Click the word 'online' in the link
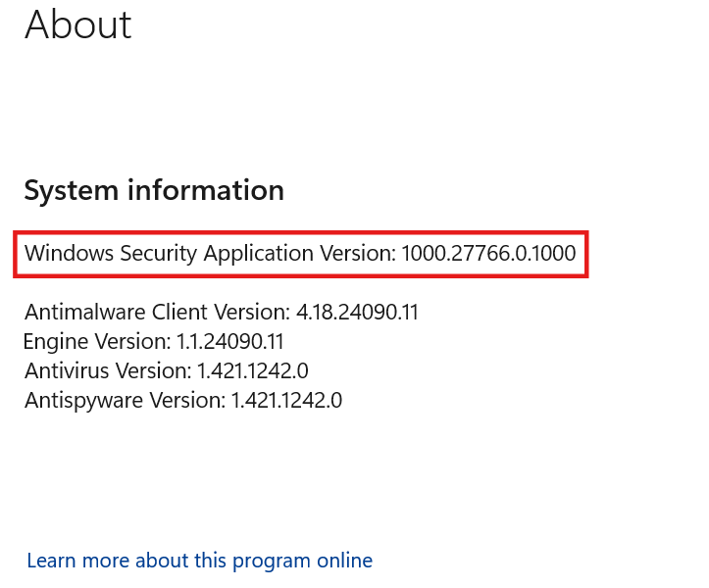709x588 pixels. 344,561
